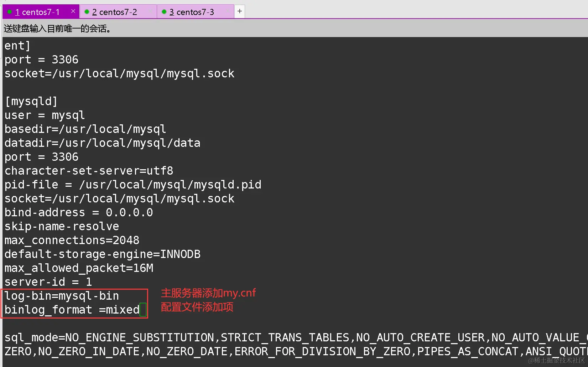Click green status dot on centos7-2 tab
The width and height of the screenshot is (588, 367).
pyautogui.click(x=87, y=12)
